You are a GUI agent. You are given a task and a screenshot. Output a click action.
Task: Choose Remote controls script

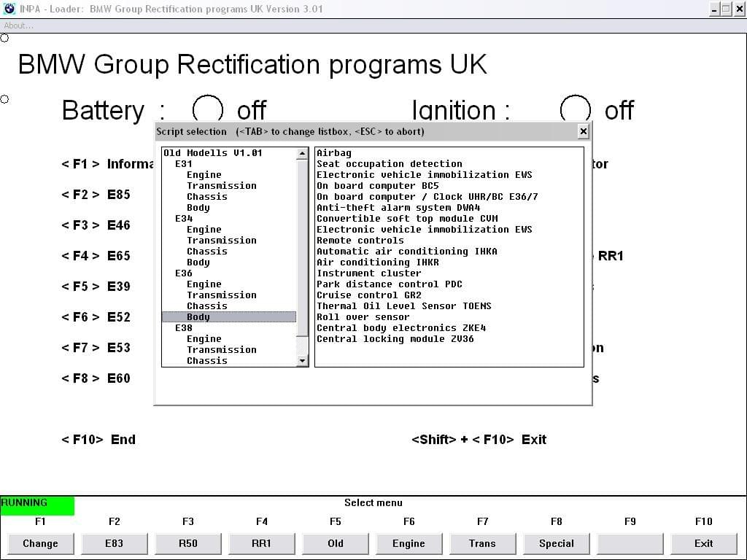point(360,241)
